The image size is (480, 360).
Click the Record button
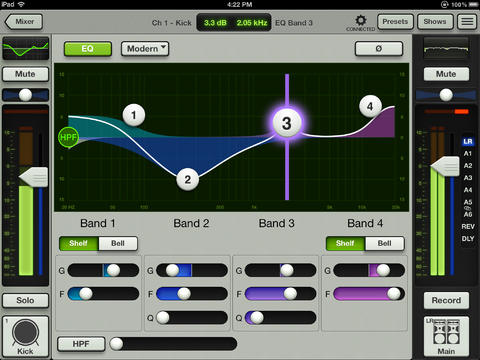tap(446, 300)
